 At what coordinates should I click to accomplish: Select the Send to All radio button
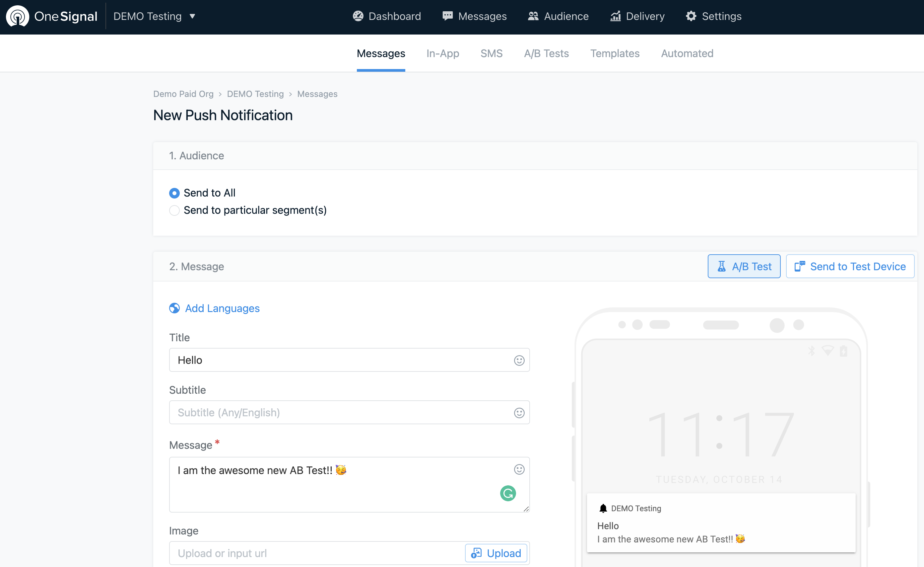click(x=174, y=193)
